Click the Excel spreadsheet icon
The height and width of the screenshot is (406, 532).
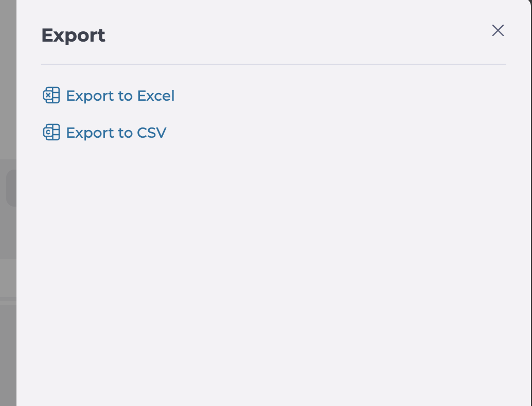(51, 95)
